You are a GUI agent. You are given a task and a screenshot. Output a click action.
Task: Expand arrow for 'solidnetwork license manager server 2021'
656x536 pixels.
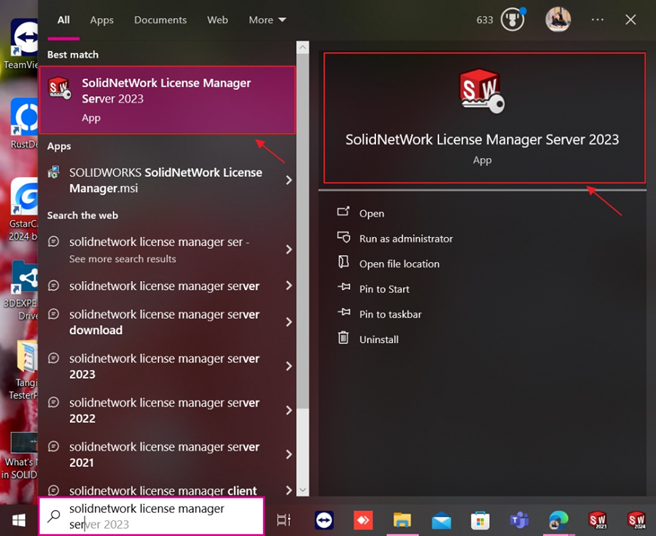click(x=289, y=454)
